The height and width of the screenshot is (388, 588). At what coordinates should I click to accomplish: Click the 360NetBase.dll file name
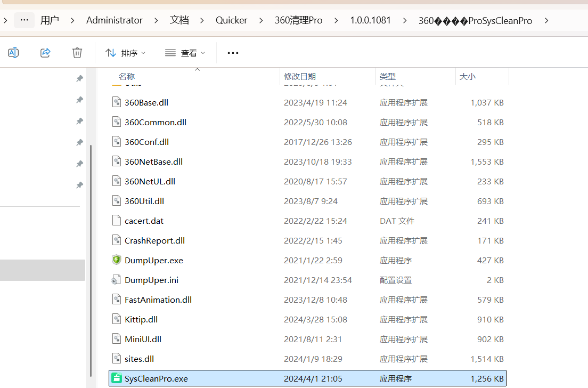153,161
